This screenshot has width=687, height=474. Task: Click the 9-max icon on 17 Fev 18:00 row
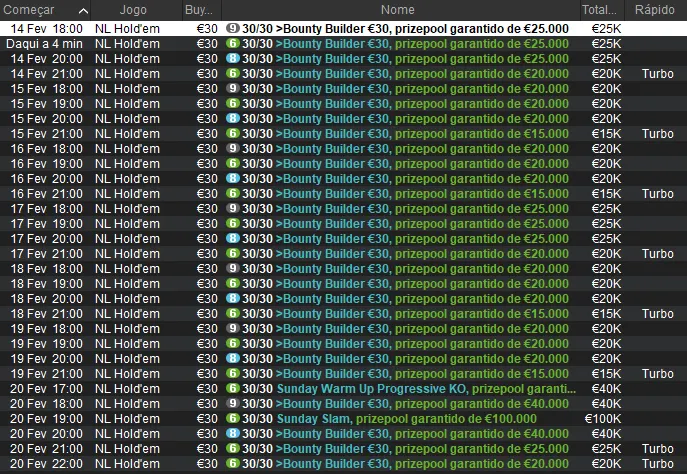[233, 209]
